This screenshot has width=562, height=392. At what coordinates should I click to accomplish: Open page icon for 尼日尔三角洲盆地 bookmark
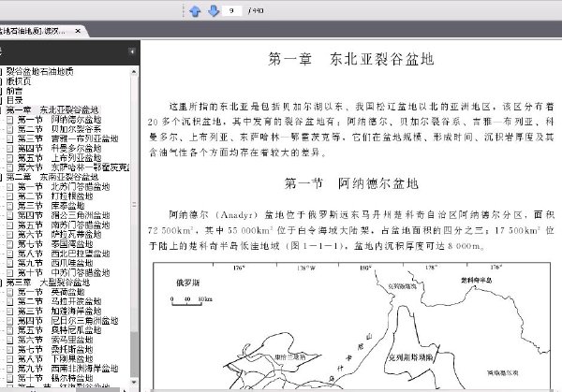[x=10, y=321]
